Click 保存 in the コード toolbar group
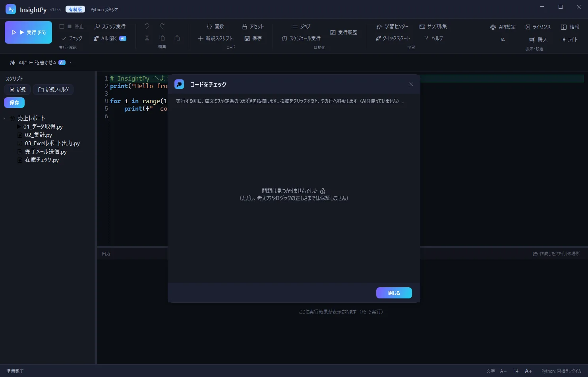 (253, 38)
